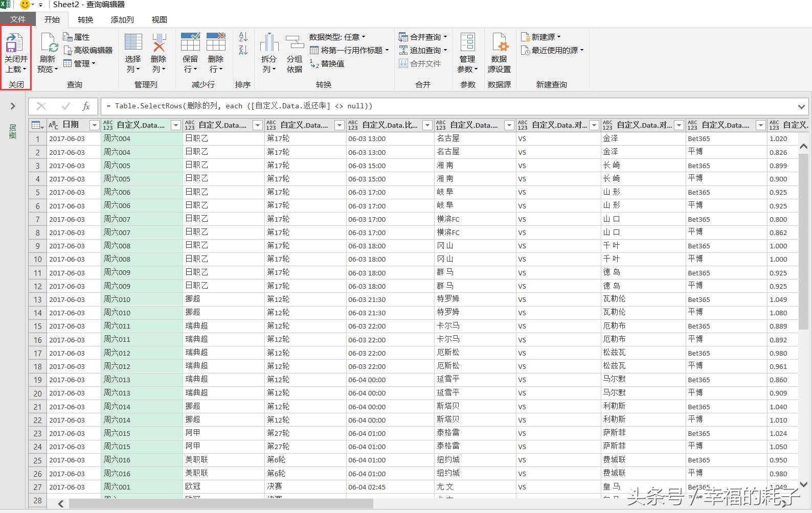Switch to the Transform (转换) tab
Image resolution: width=812 pixels, height=513 pixels.
[x=85, y=19]
